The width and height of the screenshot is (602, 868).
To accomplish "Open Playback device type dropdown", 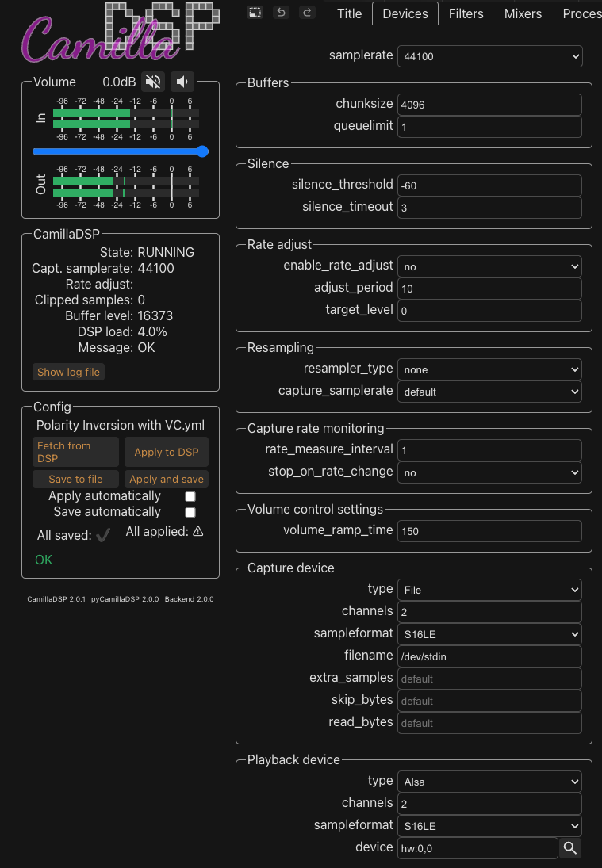I will 489,781.
